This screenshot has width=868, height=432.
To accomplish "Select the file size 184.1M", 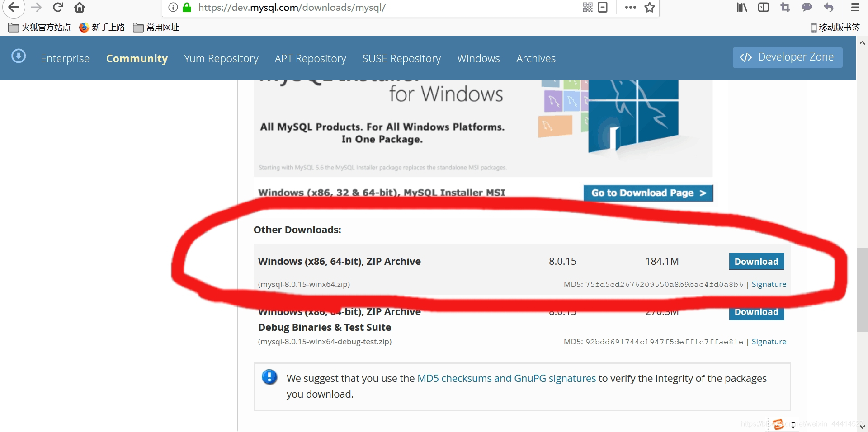I will (x=662, y=261).
